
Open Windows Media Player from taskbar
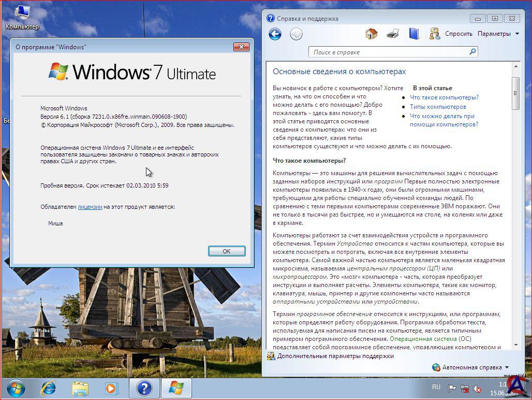[111, 388]
